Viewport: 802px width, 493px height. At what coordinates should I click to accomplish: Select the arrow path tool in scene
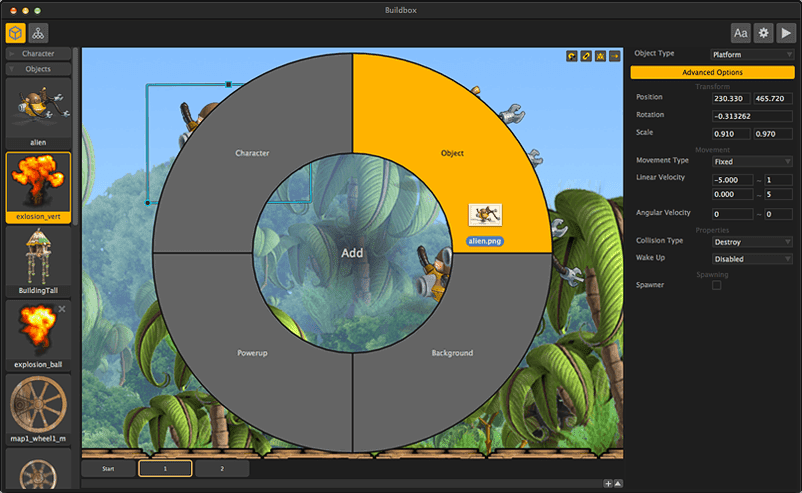(x=615, y=56)
